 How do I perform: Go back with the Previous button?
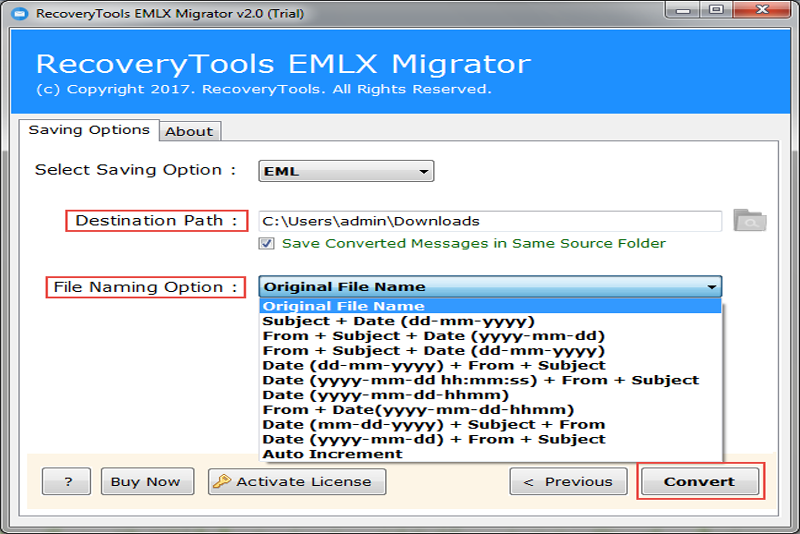click(568, 481)
